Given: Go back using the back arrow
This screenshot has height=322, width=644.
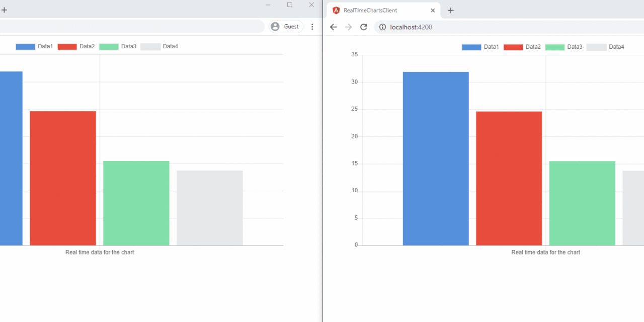Looking at the screenshot, I should (x=333, y=27).
